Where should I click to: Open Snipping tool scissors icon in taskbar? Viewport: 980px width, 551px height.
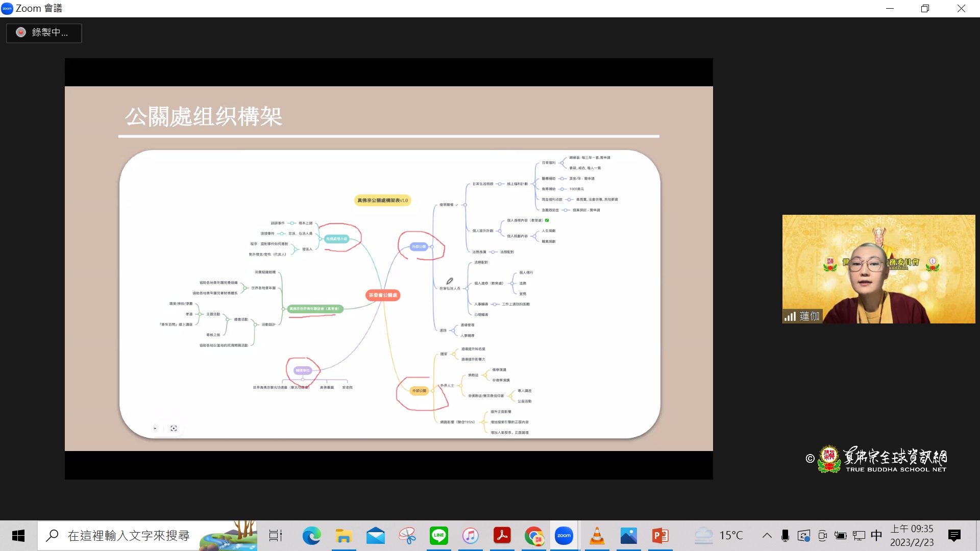pos(407,536)
